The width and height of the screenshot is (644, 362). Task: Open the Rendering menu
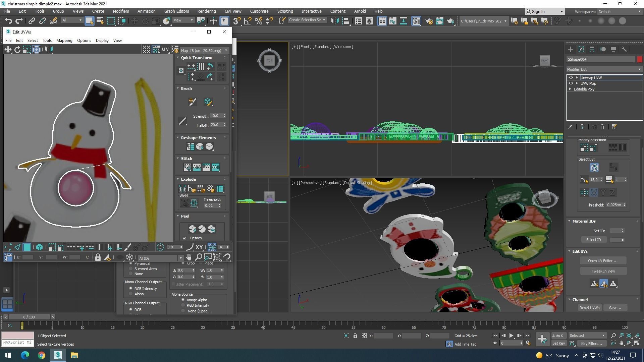click(206, 11)
